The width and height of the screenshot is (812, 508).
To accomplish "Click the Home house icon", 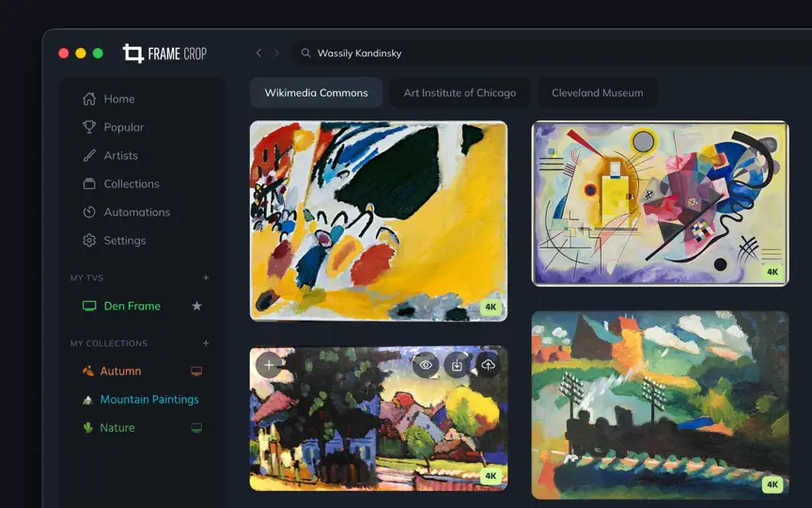I will [x=89, y=99].
